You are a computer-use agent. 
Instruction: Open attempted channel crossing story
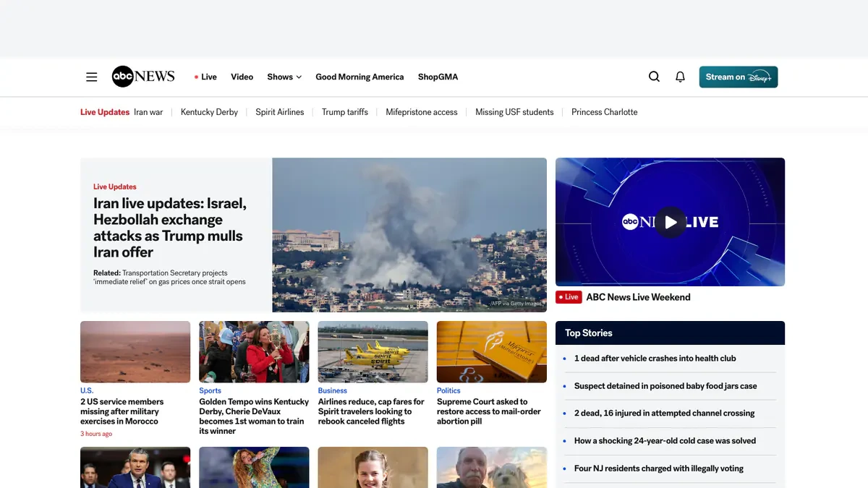664,414
